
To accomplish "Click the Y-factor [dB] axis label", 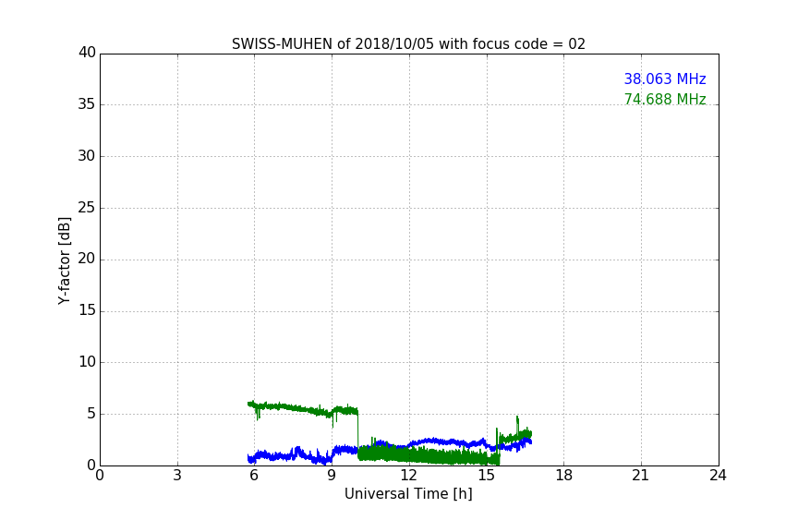I will 64,260.
